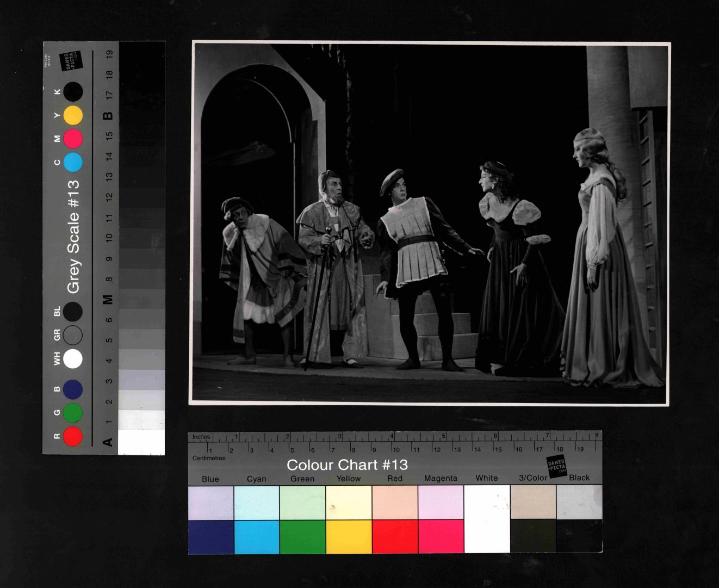The image size is (719, 588).
Task: Click the dark blue circle labeled B
Action: pyautogui.click(x=72, y=389)
